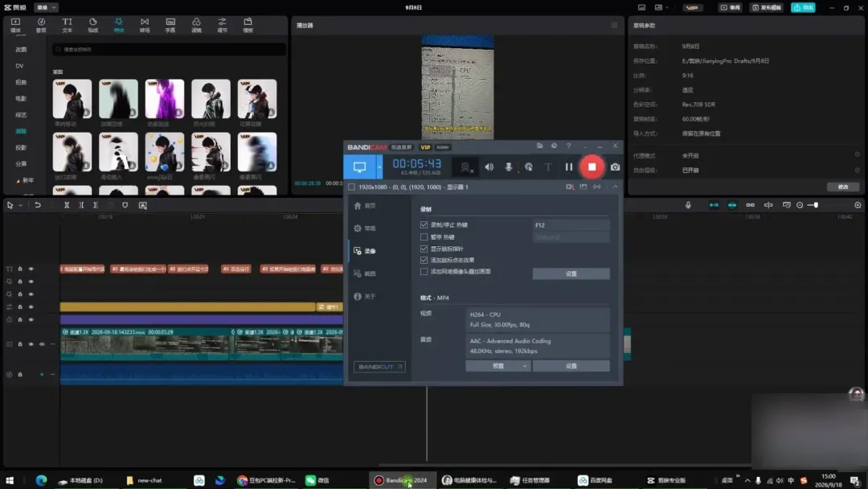Open the Screenshot section in Bandicam sidebar
The height and width of the screenshot is (489, 868).
click(x=366, y=273)
